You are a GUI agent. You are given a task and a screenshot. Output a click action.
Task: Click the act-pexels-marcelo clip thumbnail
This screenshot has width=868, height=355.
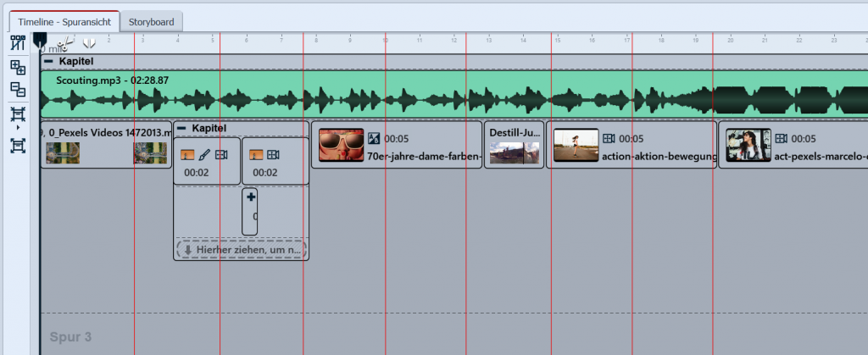(x=748, y=145)
